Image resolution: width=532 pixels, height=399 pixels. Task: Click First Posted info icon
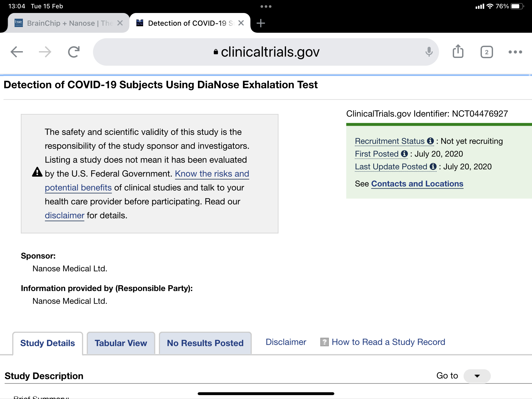404,154
